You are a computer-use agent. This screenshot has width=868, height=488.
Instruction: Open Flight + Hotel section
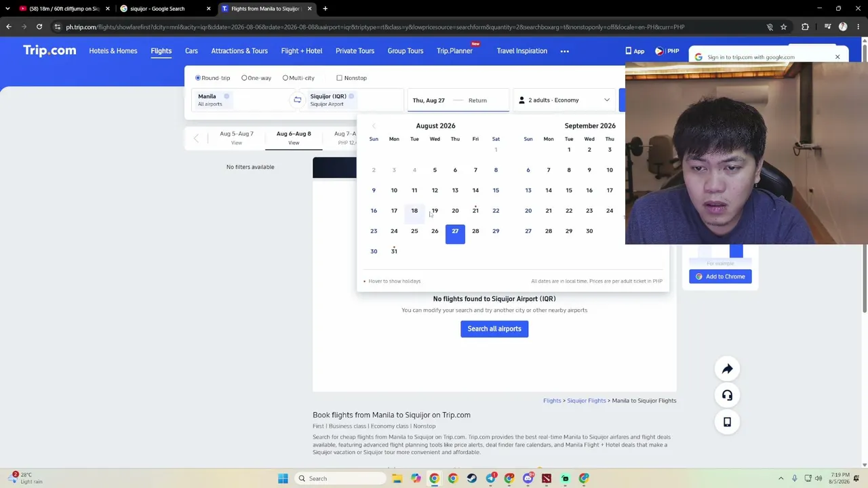pyautogui.click(x=302, y=51)
